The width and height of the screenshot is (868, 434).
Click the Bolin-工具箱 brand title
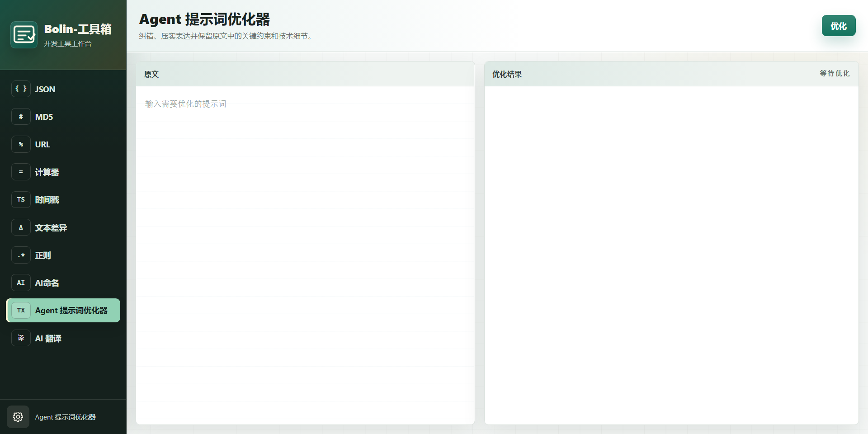pyautogui.click(x=78, y=29)
